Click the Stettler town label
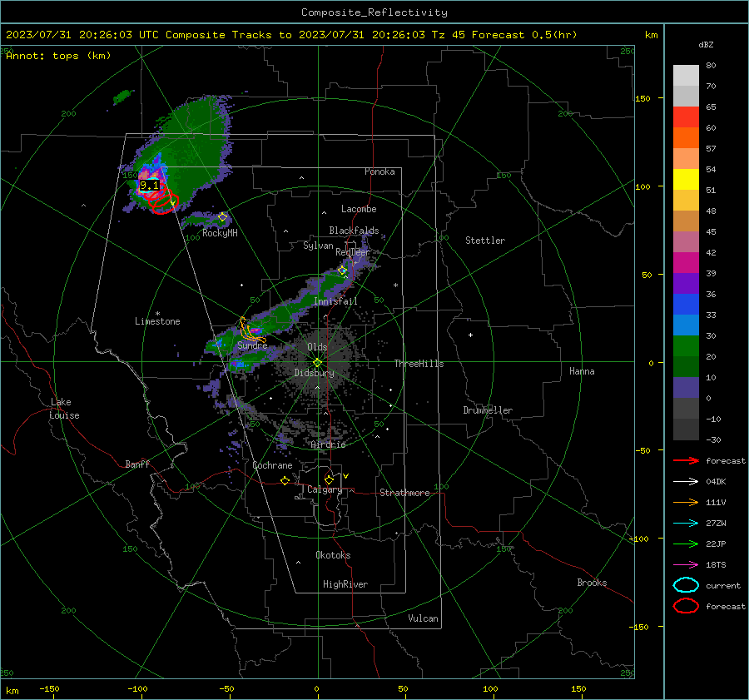 (485, 241)
